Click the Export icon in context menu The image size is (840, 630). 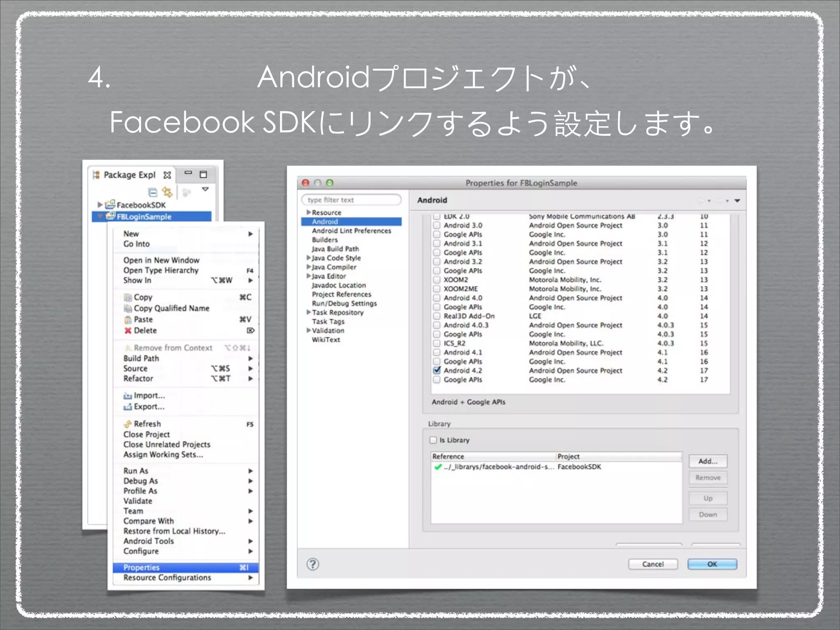[x=128, y=407]
